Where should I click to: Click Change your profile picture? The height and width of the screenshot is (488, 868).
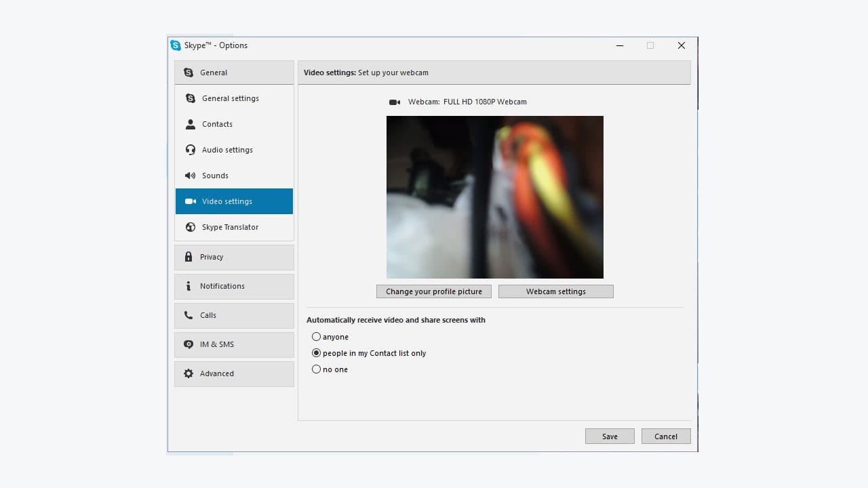433,291
